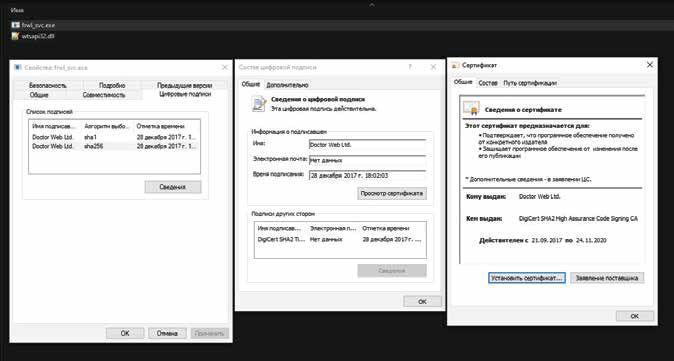This screenshot has width=674, height=361.
Task: Click the wtsapi32.dll file icon
Action: 15,36
